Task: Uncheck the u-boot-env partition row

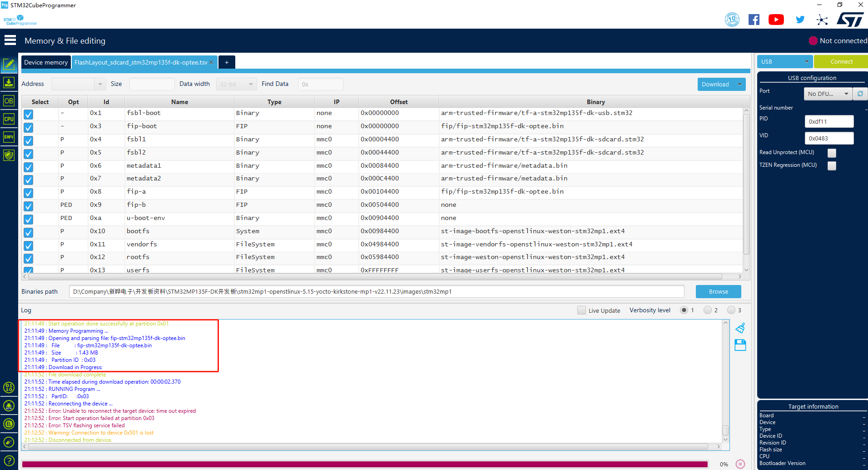Action: [x=29, y=220]
